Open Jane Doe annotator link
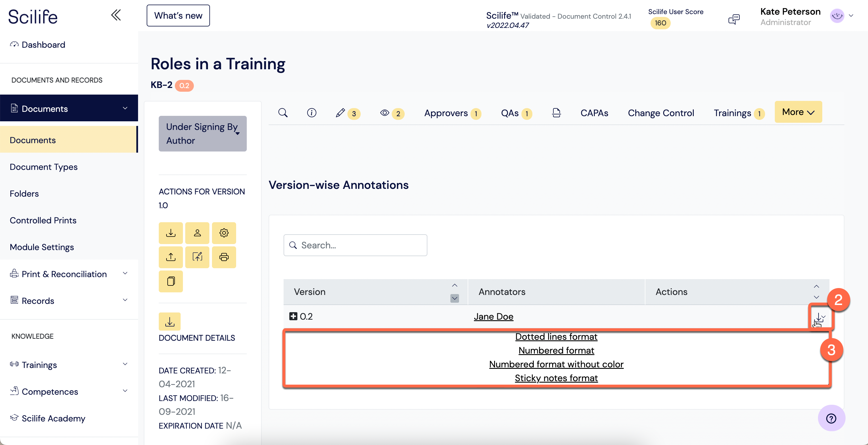The height and width of the screenshot is (445, 868). coord(493,316)
